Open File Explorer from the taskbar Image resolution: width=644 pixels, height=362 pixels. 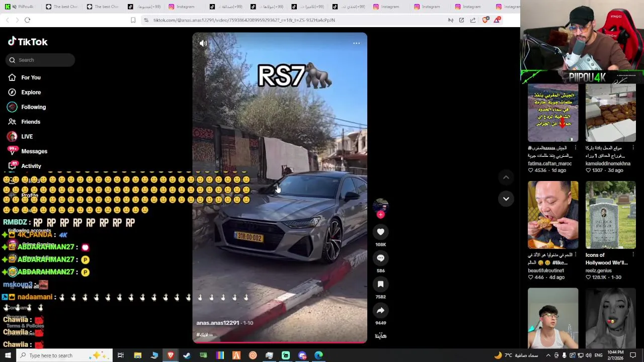137,355
